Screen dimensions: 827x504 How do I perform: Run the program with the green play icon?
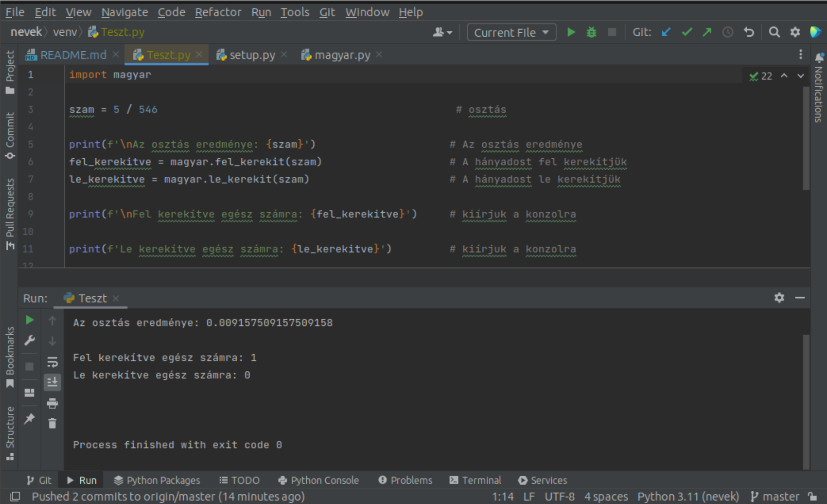[571, 32]
